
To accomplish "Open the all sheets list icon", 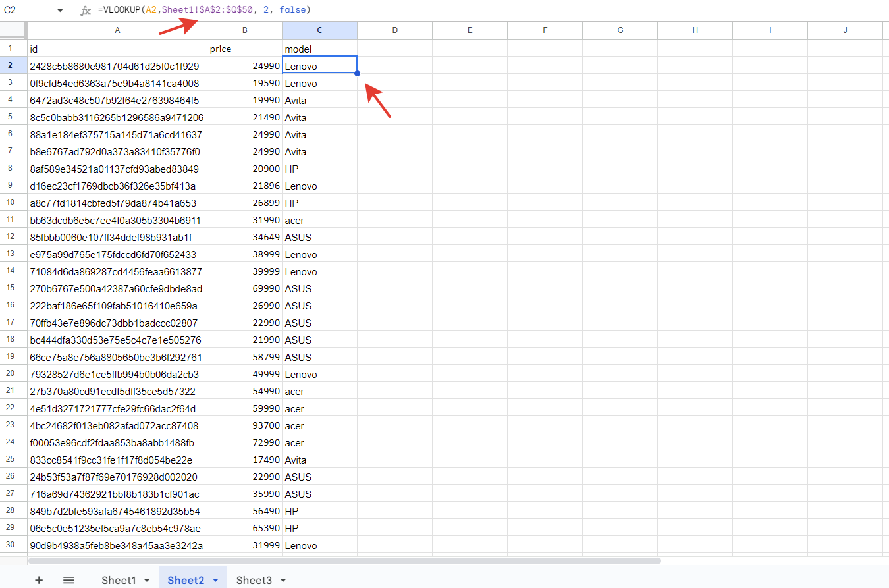I will click(x=68, y=580).
